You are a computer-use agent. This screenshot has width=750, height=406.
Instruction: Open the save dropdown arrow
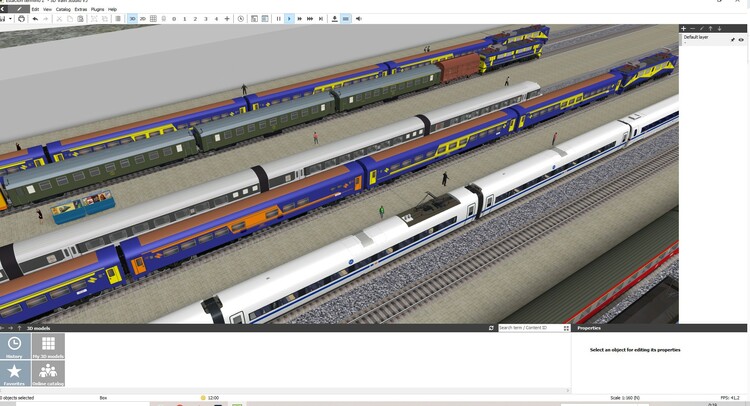point(10,19)
